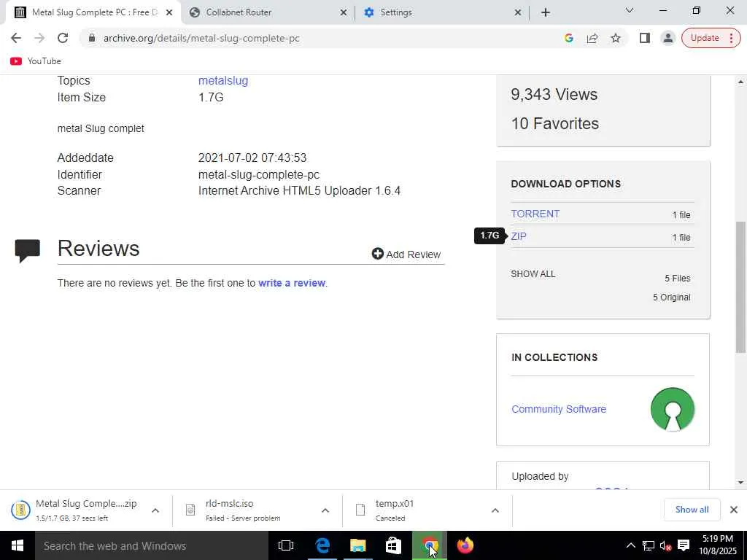Click Show all downloads

(692, 510)
